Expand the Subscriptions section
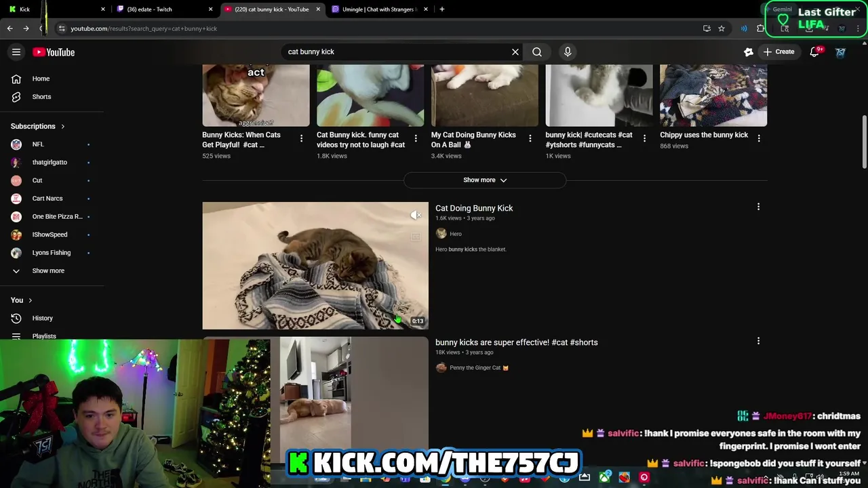The width and height of the screenshot is (868, 488). pos(38,126)
